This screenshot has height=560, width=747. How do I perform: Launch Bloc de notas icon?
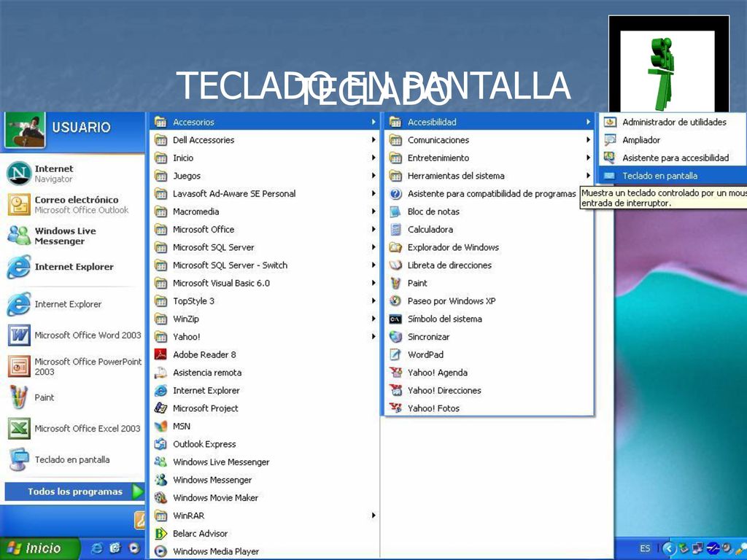click(x=395, y=211)
